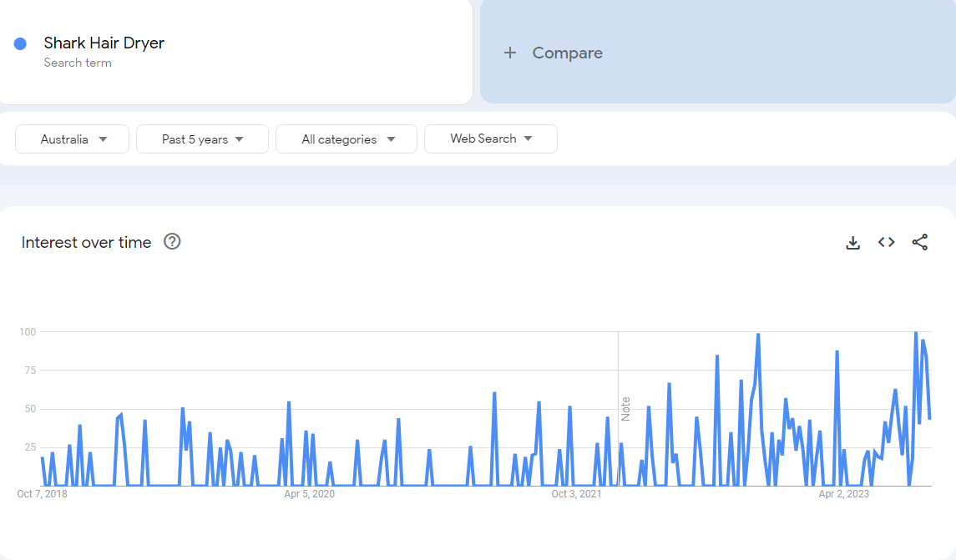Viewport: 956px width, 560px height.
Task: Click the plus icon beside Compare
Action: (x=510, y=53)
